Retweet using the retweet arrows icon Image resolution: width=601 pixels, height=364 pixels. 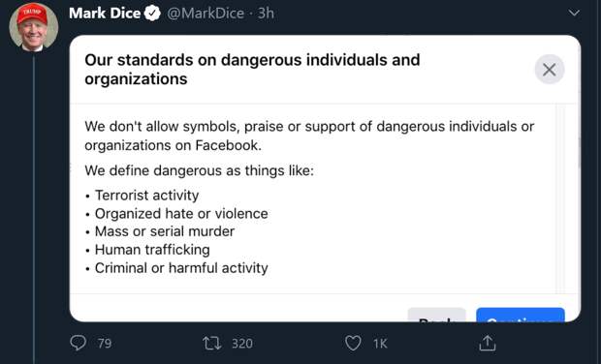coord(212,344)
